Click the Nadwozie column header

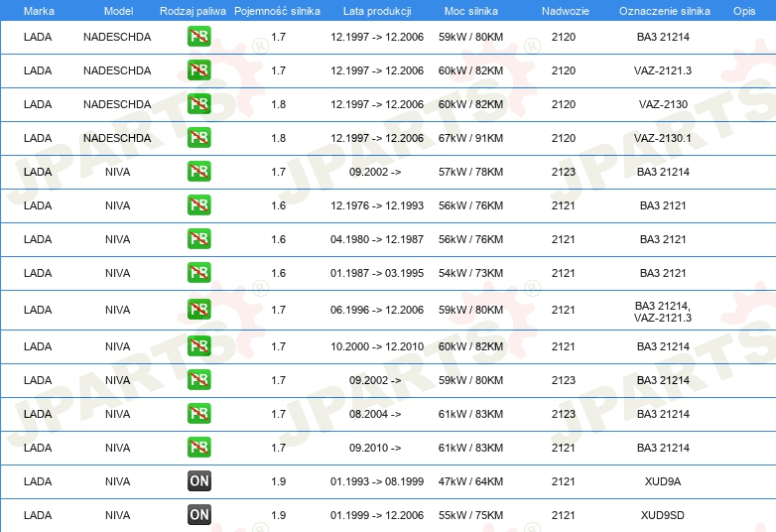click(566, 11)
